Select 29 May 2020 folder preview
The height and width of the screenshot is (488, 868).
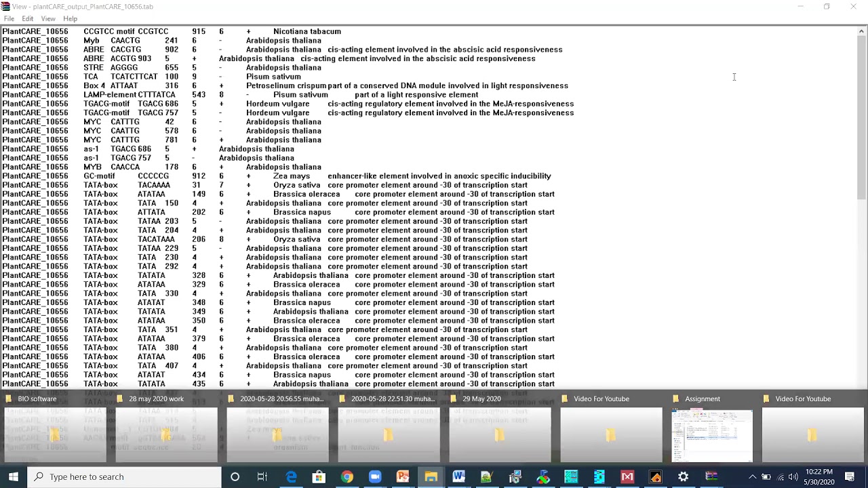[500, 435]
